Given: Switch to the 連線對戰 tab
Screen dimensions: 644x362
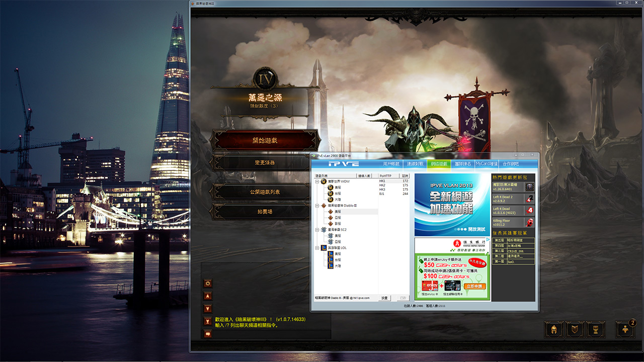Looking at the screenshot, I should coord(415,164).
